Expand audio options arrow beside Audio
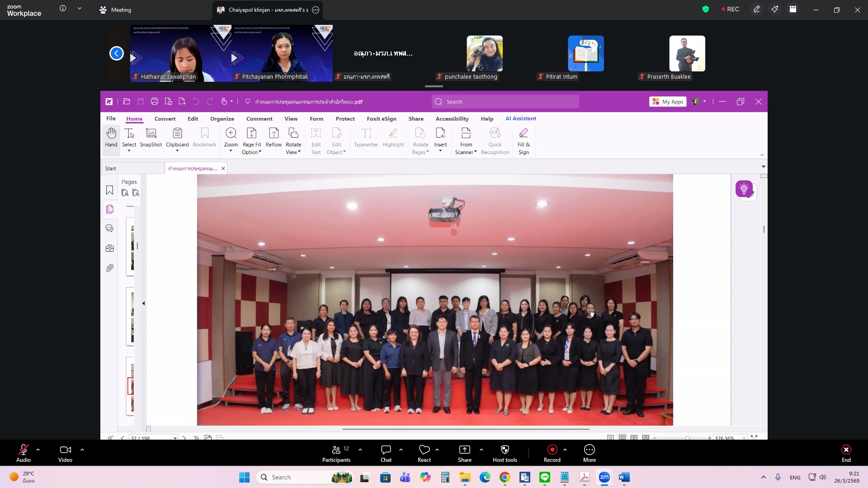 pos(38,450)
